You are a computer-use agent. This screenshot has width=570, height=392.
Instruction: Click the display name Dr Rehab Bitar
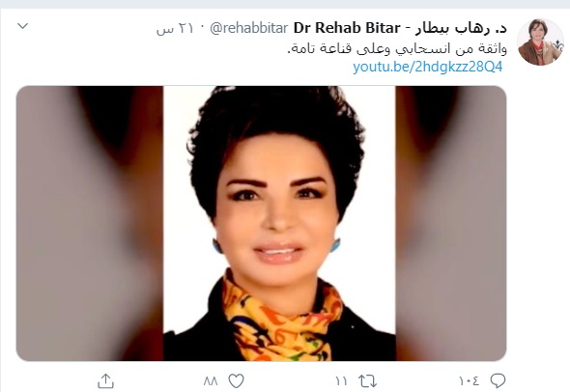click(347, 28)
